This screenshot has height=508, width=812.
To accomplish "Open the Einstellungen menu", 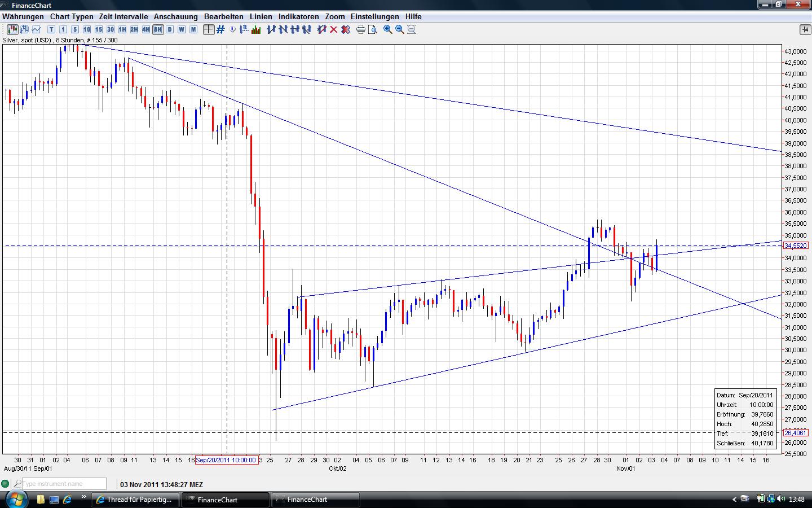I will 374,16.
